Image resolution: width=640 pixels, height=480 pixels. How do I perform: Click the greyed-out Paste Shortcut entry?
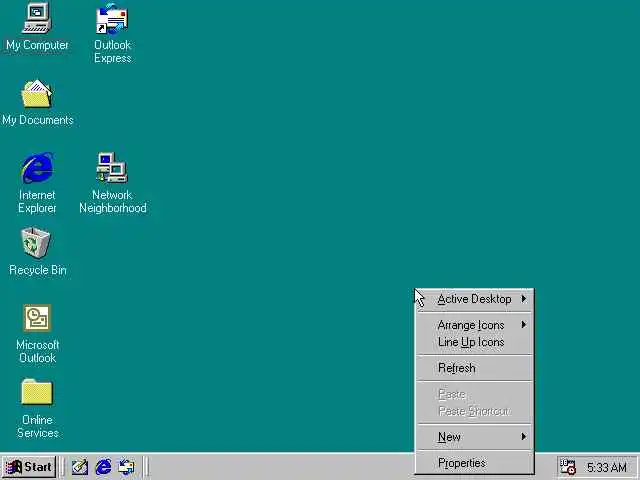click(x=474, y=411)
